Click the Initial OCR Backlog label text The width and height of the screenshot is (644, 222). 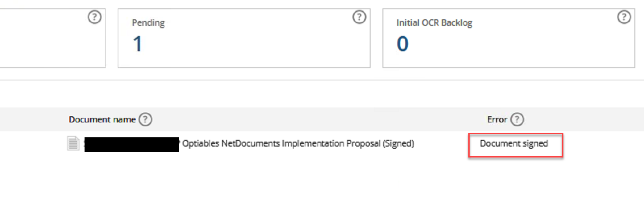coord(434,23)
